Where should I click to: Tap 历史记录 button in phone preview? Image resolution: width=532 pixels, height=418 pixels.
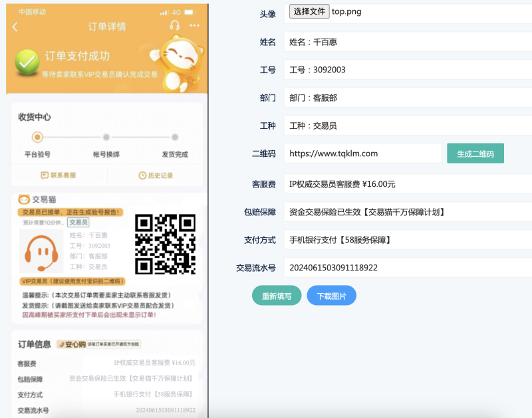pyautogui.click(x=156, y=175)
